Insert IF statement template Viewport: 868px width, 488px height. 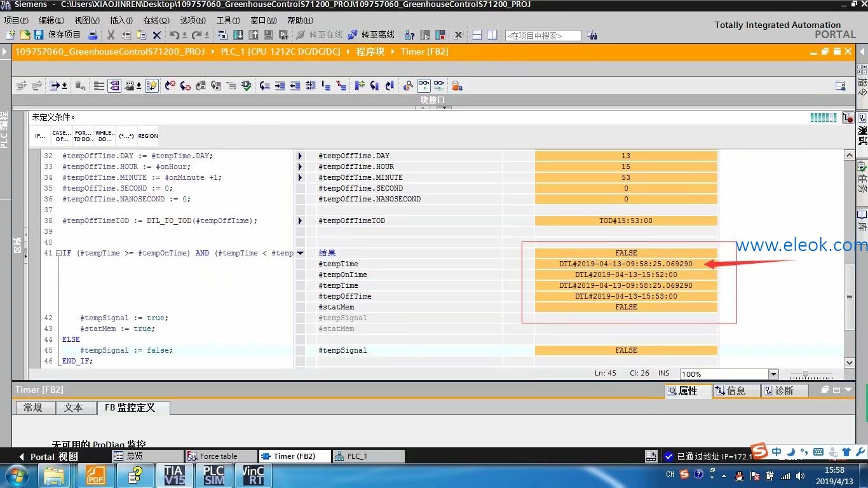(40, 136)
